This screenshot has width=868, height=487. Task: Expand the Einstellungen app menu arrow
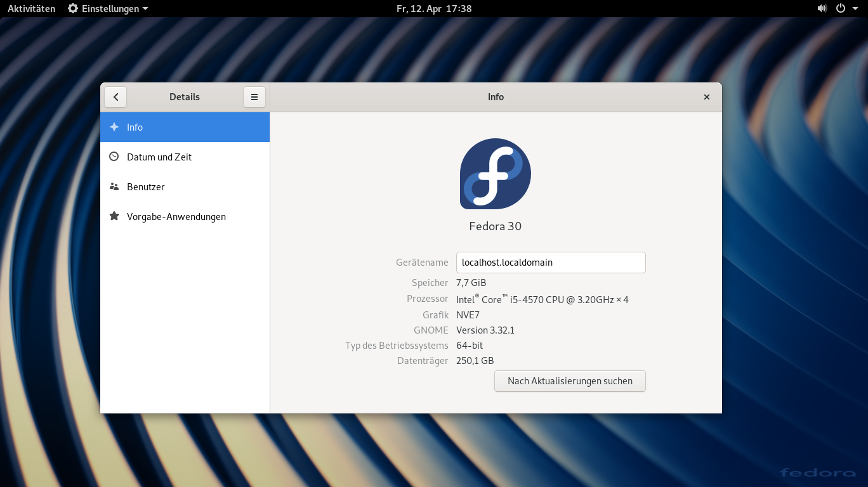coord(145,9)
